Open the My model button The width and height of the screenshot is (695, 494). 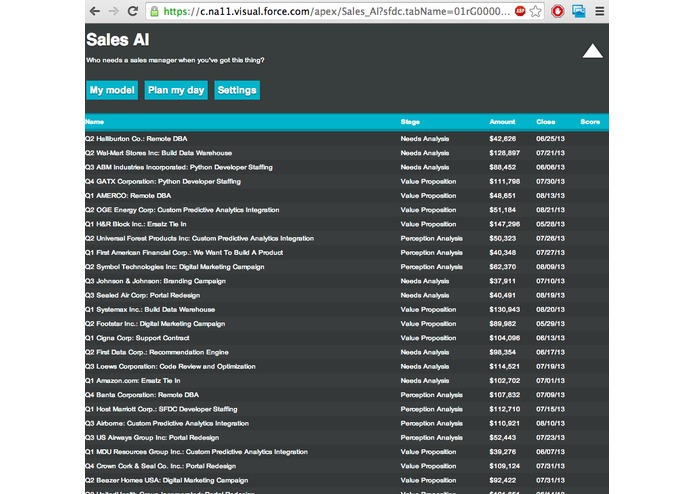tap(112, 90)
